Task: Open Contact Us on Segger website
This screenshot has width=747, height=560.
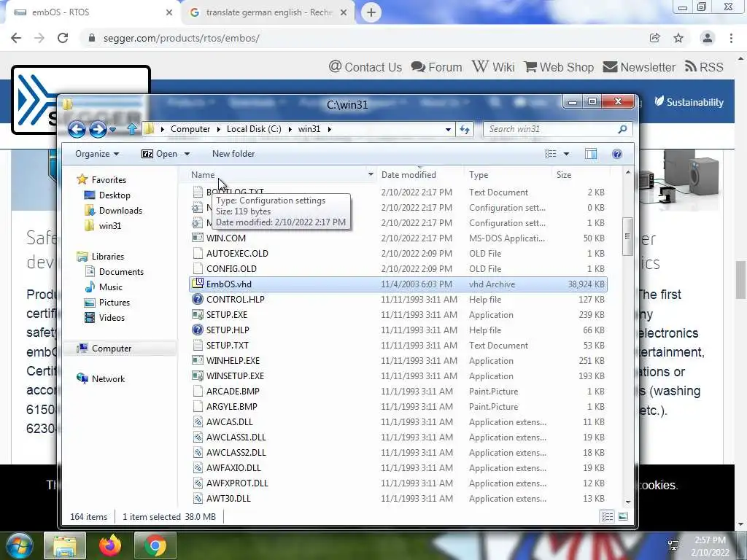Action: click(x=365, y=67)
